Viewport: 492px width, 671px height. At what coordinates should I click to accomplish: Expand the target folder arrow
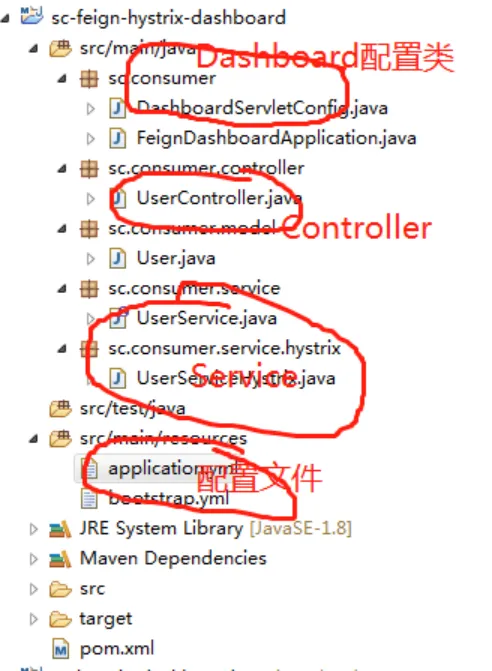click(33, 619)
